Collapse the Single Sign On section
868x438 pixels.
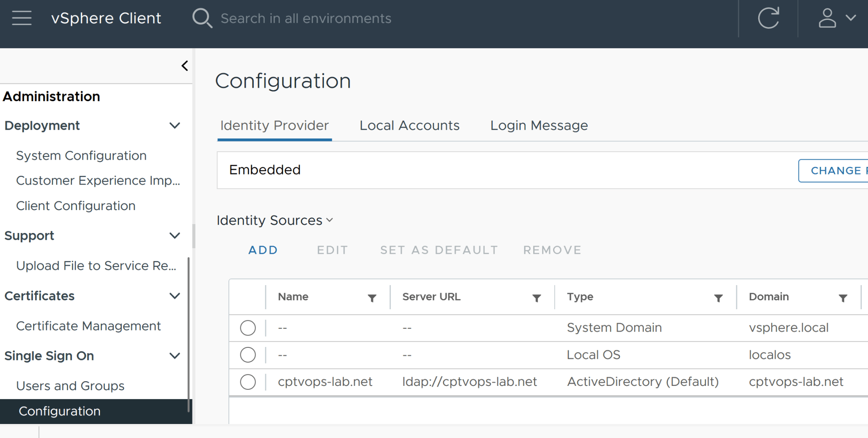[175, 356]
